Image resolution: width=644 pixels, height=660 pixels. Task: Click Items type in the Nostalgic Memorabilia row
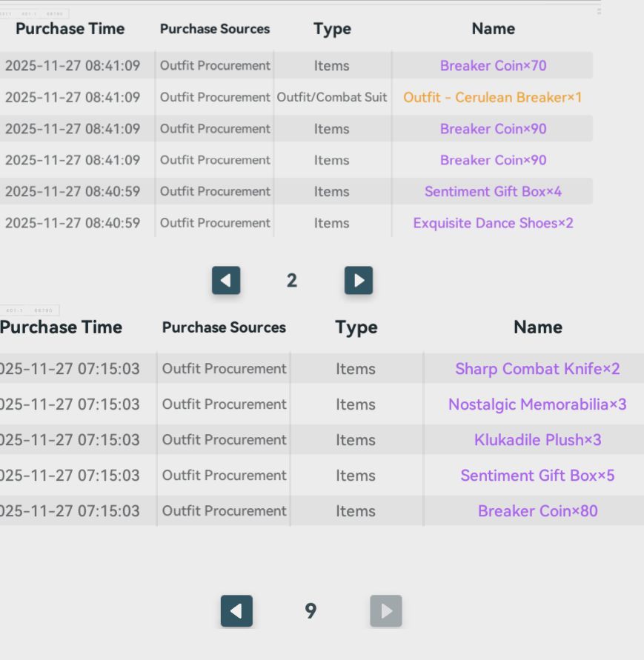(x=356, y=404)
